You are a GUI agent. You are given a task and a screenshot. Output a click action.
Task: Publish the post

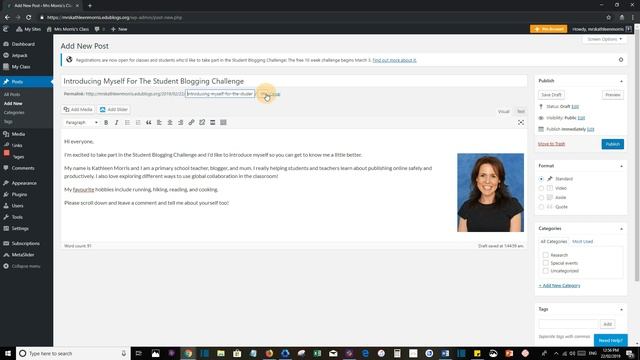pos(613,144)
